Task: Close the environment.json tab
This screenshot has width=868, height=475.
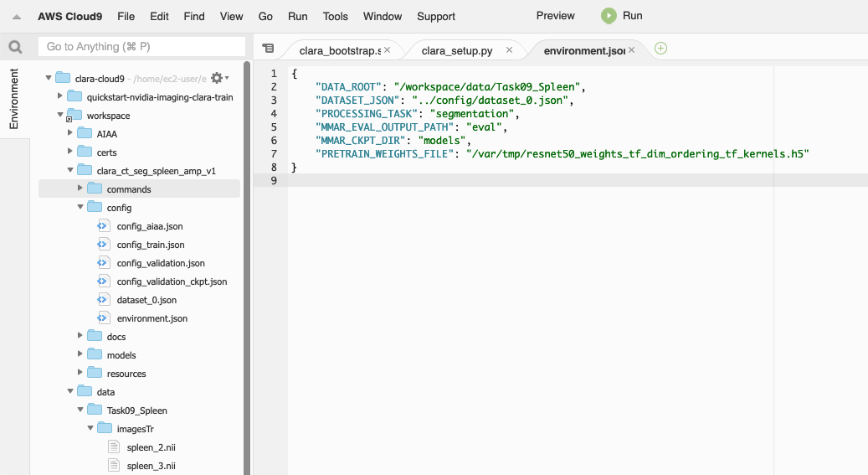Action: coord(632,50)
